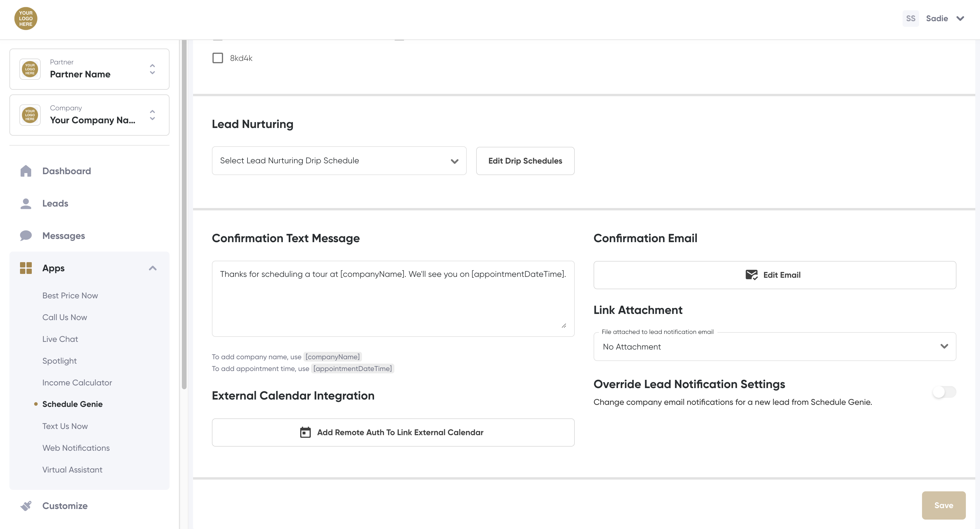Check the 8kd4k checkbox
This screenshot has width=980, height=529.
[x=217, y=58]
